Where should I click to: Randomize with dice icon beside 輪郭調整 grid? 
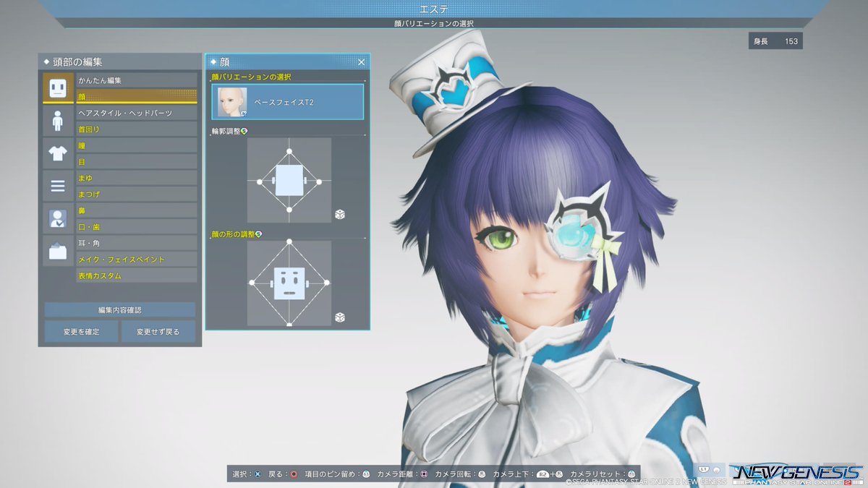tap(340, 214)
